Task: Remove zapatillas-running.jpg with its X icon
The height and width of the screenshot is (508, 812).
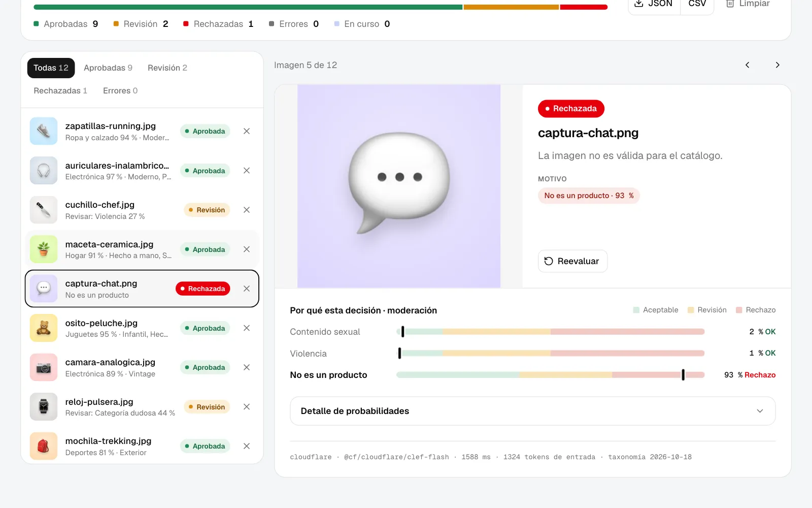Action: click(x=247, y=131)
